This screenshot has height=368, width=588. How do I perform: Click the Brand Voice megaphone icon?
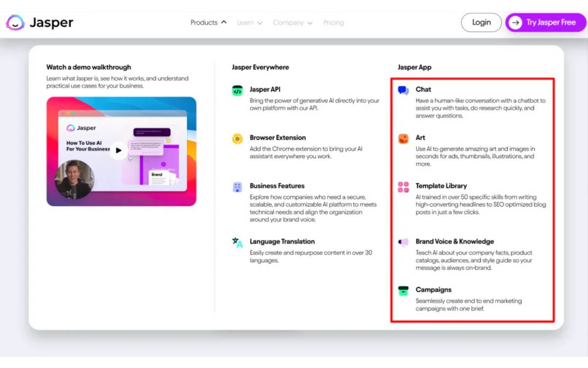[x=403, y=242]
